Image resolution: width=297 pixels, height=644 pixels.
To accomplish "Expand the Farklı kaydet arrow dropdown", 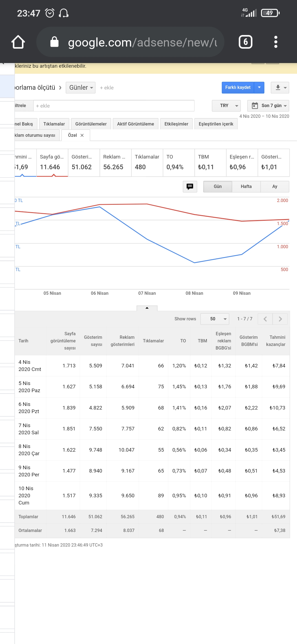I will click(x=259, y=88).
